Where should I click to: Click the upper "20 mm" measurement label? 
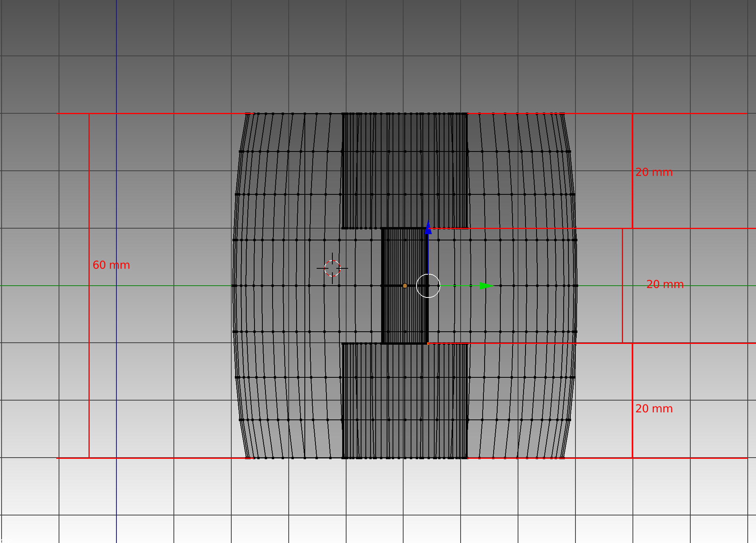pyautogui.click(x=654, y=172)
